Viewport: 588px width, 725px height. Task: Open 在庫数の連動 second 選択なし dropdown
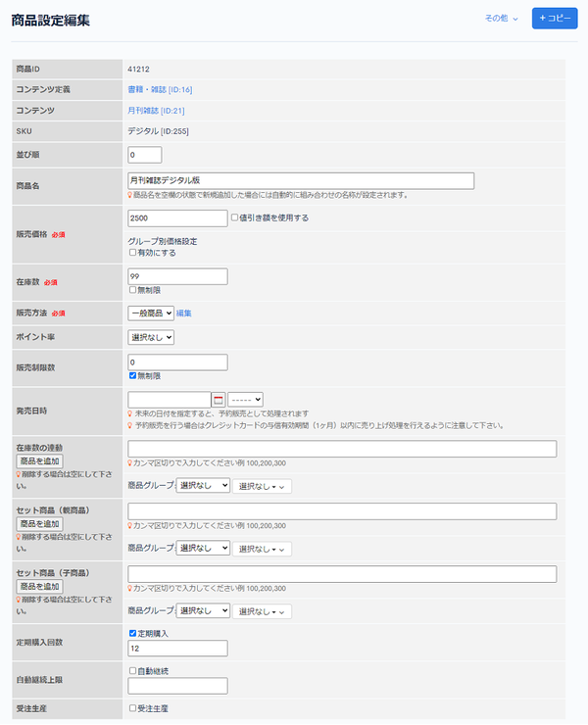tap(262, 486)
